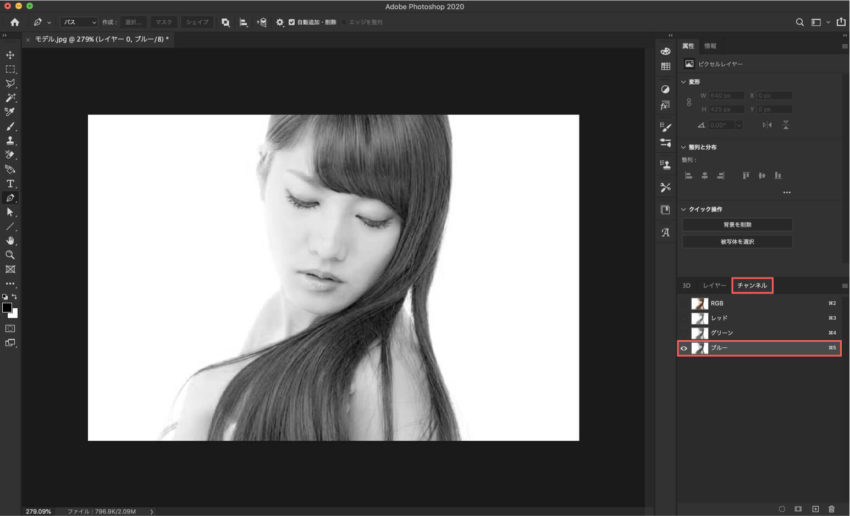Select the モデル.jpg document tab
The height and width of the screenshot is (516, 850).
coord(101,39)
